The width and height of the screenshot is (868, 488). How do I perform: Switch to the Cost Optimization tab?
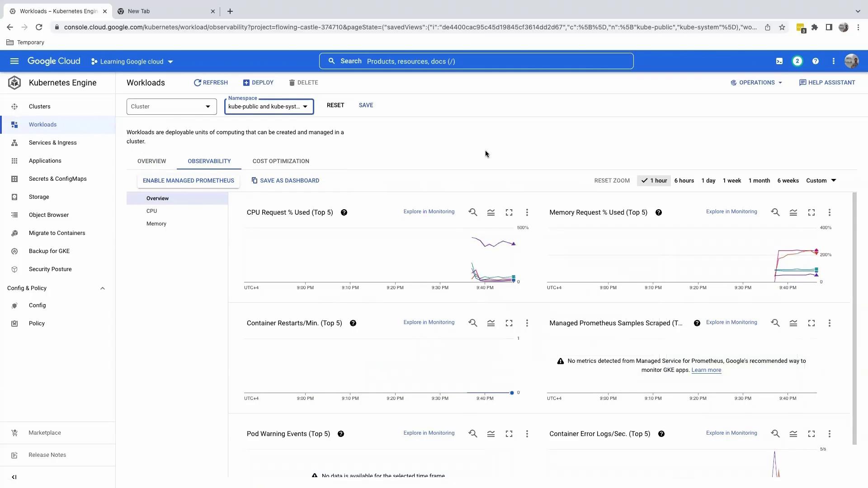coord(281,161)
